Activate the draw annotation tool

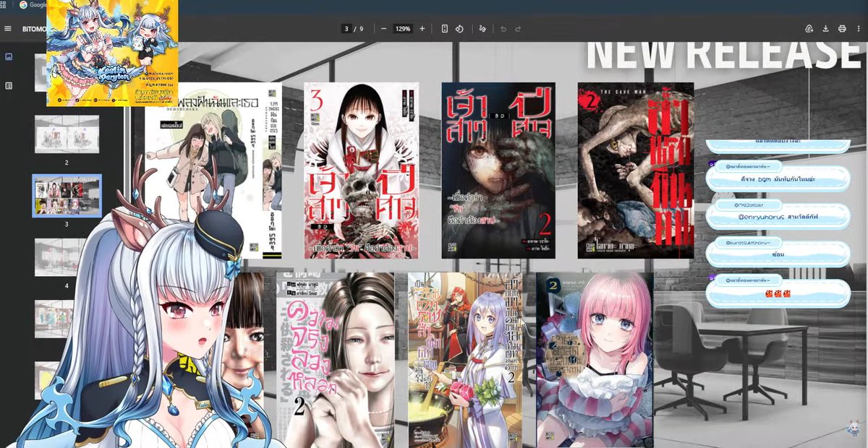pyautogui.click(x=483, y=29)
